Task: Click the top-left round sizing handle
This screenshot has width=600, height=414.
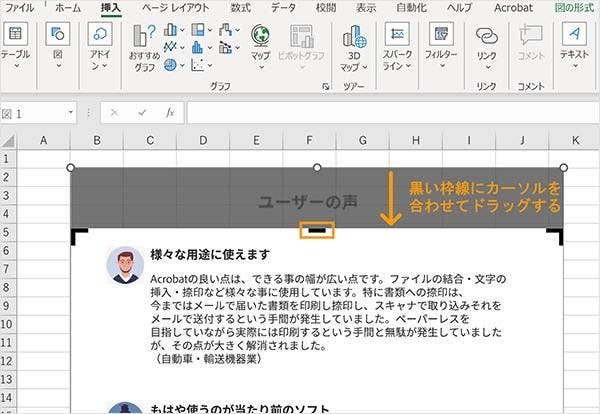Action: (70, 168)
